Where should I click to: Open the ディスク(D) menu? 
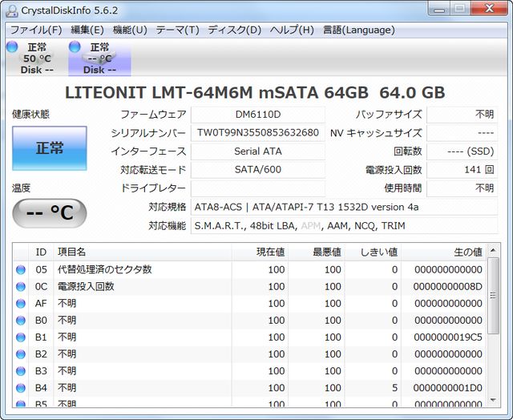coord(235,30)
